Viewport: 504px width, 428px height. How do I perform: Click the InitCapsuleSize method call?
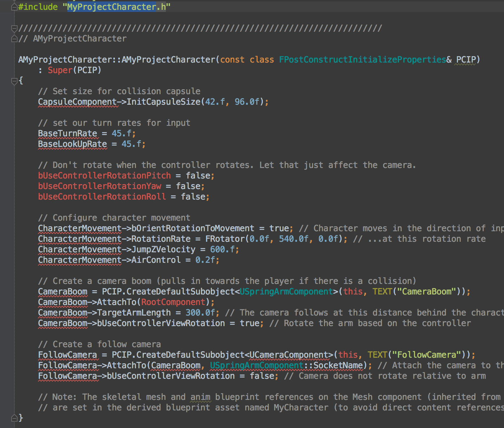click(x=163, y=102)
